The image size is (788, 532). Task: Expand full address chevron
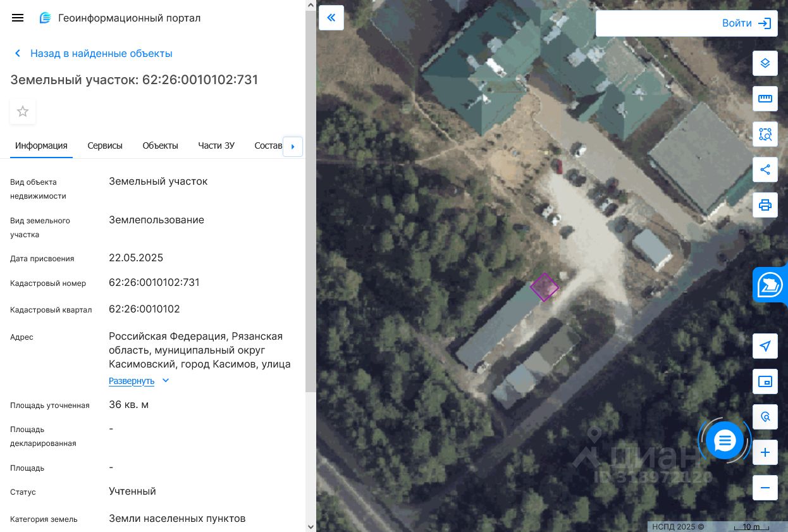166,380
